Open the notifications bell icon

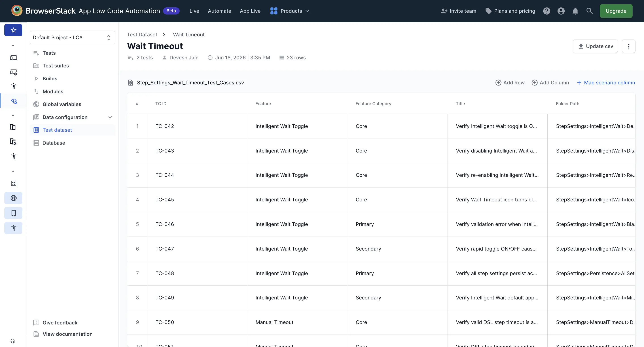tap(575, 11)
